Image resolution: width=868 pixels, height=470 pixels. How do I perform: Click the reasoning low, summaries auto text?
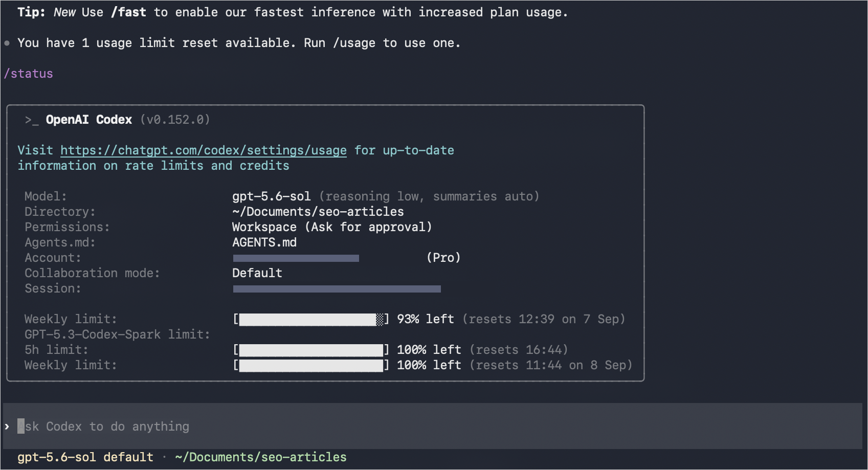point(429,196)
